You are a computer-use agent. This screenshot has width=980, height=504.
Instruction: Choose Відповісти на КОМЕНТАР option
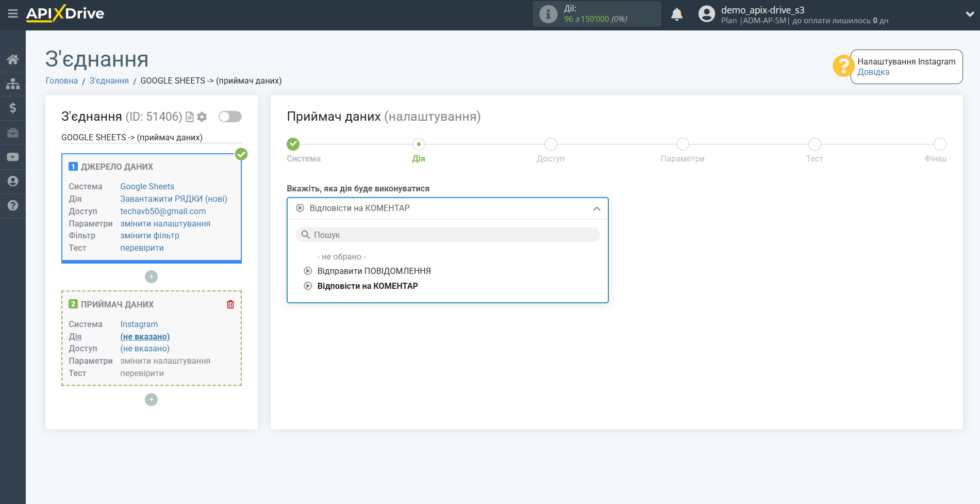coord(368,286)
